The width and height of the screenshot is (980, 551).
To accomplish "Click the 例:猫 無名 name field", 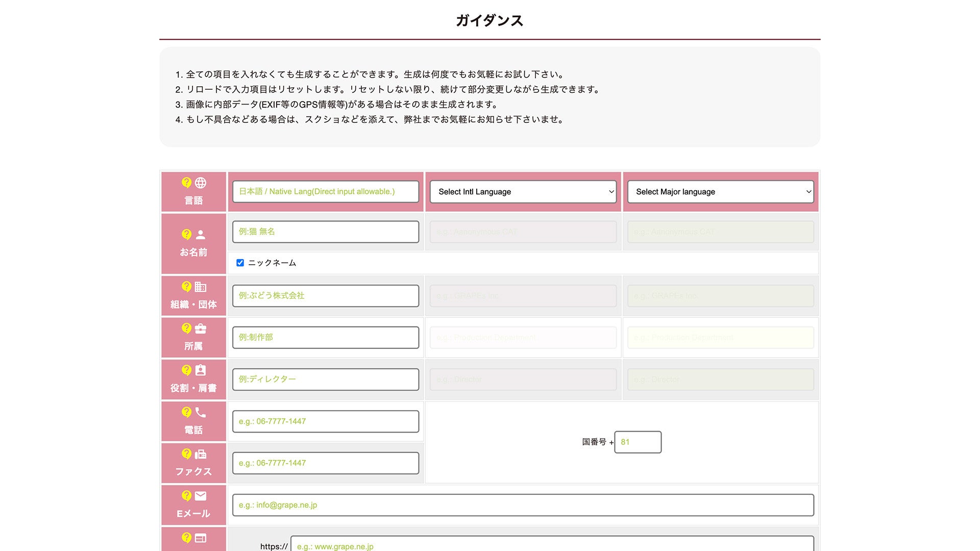I will pos(326,232).
